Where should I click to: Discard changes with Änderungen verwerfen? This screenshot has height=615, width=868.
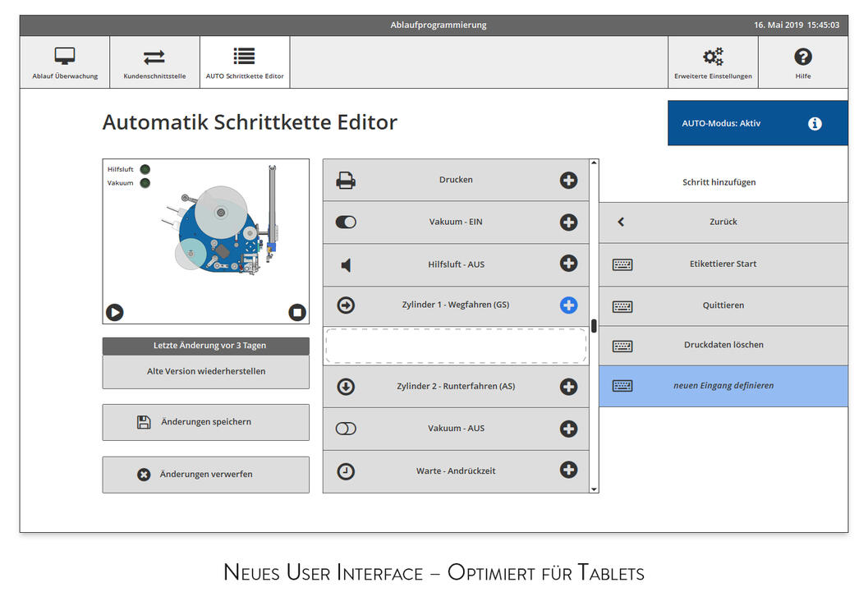(206, 475)
